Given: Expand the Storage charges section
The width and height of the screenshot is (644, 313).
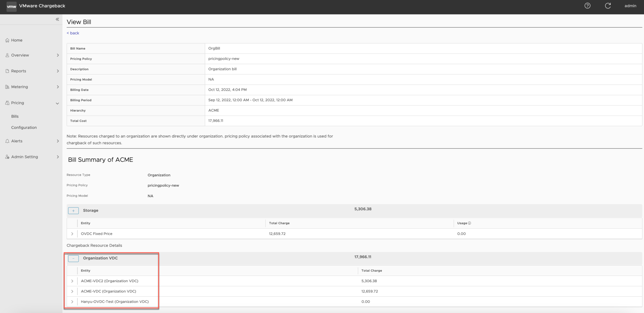Looking at the screenshot, I should point(73,211).
